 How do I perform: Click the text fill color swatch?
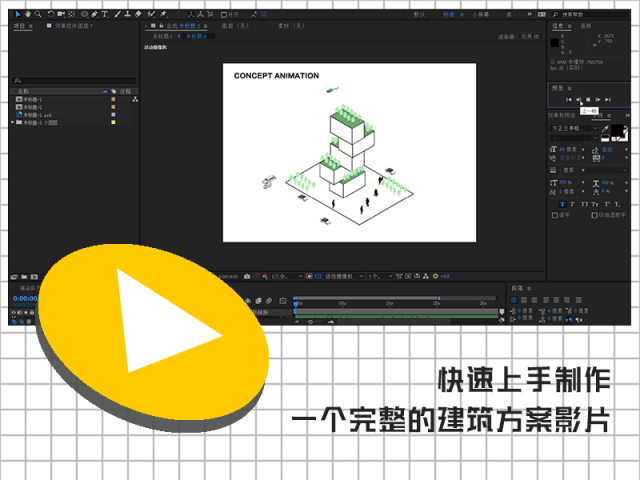617,131
